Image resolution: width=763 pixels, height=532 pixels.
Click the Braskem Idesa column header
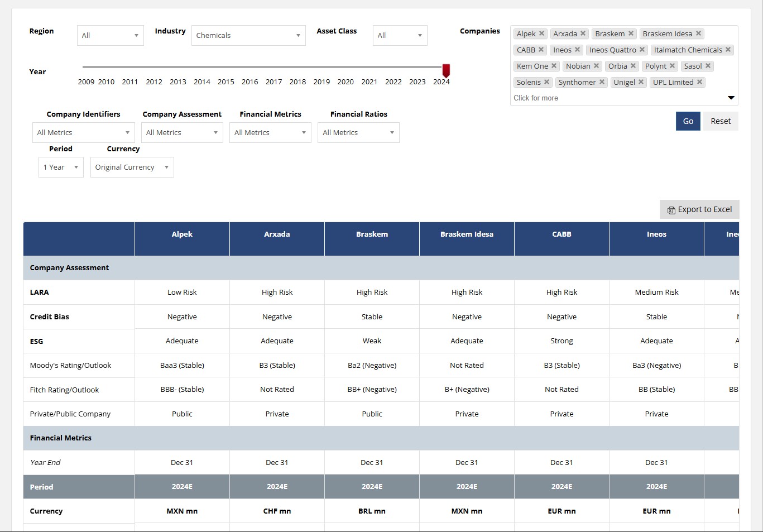click(467, 239)
